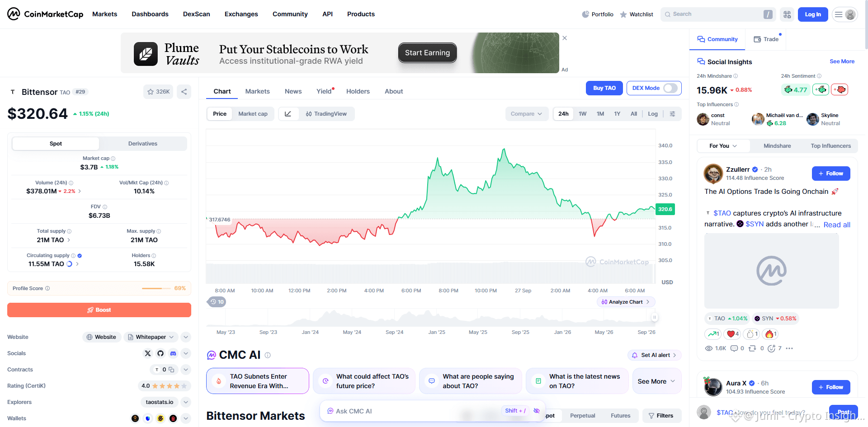Add Bittensor to watchlist via the star icon
The width and height of the screenshot is (868, 427).
pos(151,92)
